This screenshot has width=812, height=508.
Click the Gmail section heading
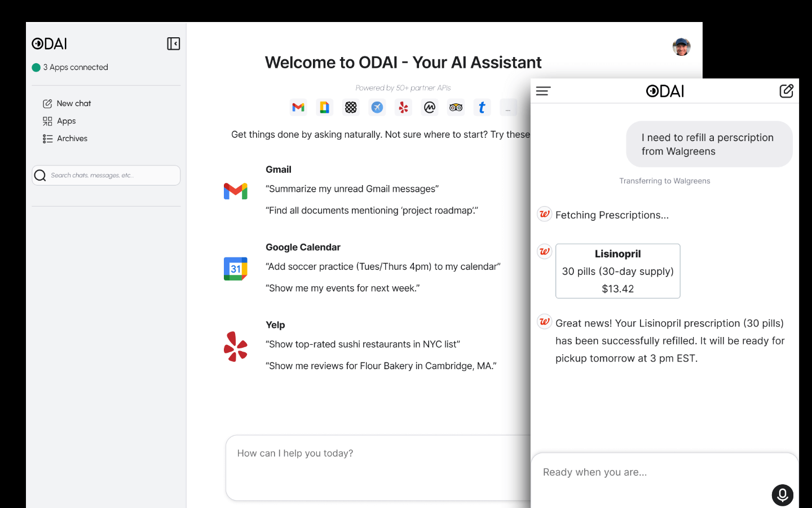[x=279, y=169]
